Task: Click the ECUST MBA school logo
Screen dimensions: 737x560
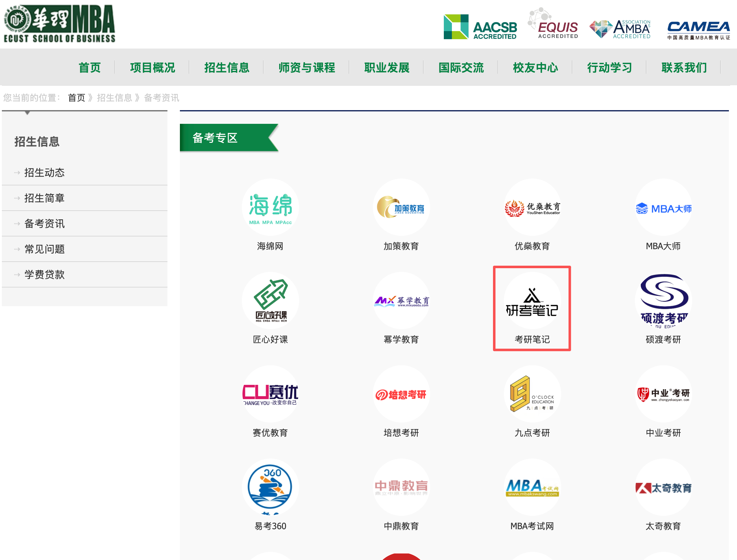Action: click(x=59, y=24)
